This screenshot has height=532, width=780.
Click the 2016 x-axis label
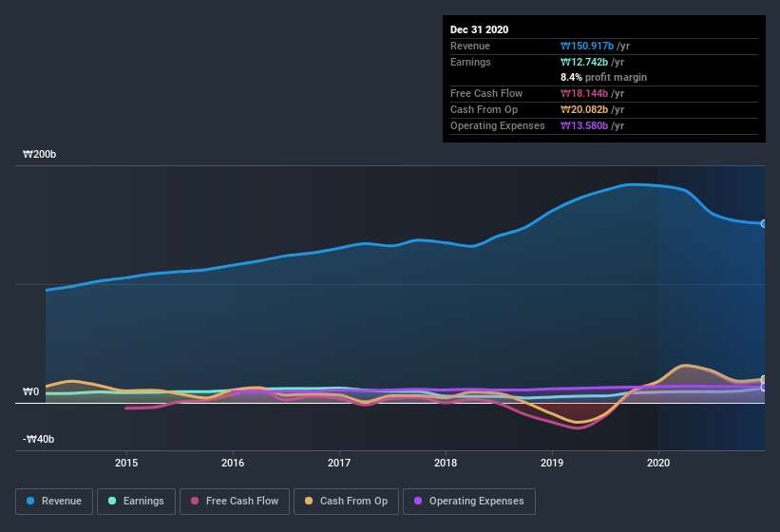[x=233, y=463]
